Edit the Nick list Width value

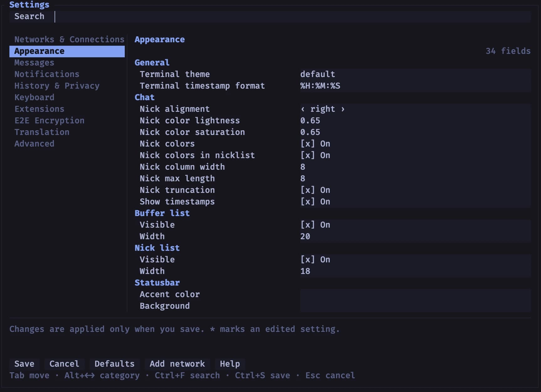tap(415, 271)
